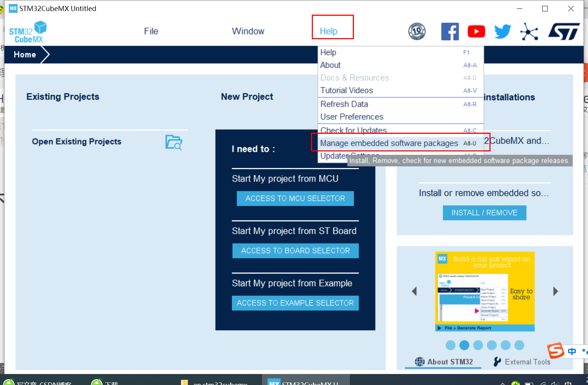Viewport: 588px width, 385px height.
Task: Click the pdf report promo thumbnail
Action: (485, 291)
